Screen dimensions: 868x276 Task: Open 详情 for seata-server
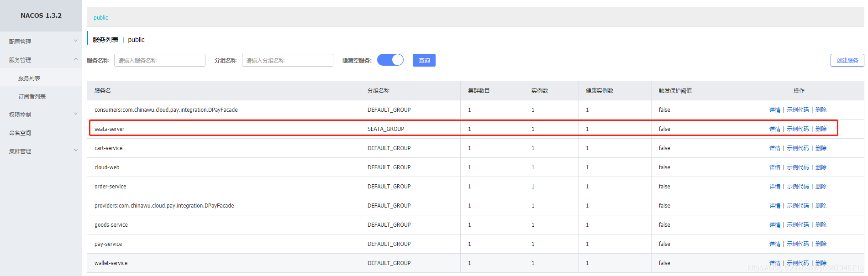(774, 129)
